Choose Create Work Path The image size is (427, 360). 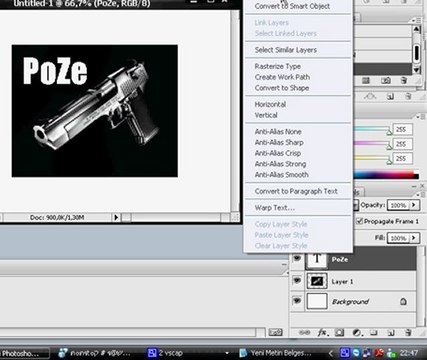click(282, 77)
